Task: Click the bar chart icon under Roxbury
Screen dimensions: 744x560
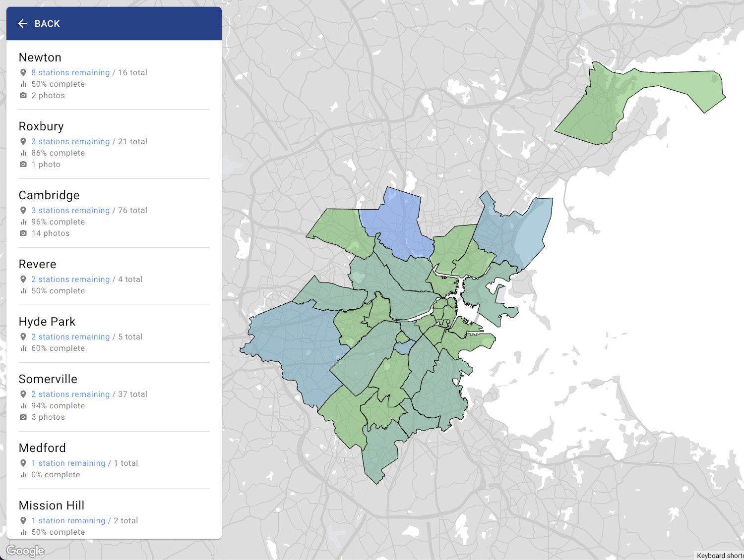Action: (23, 153)
